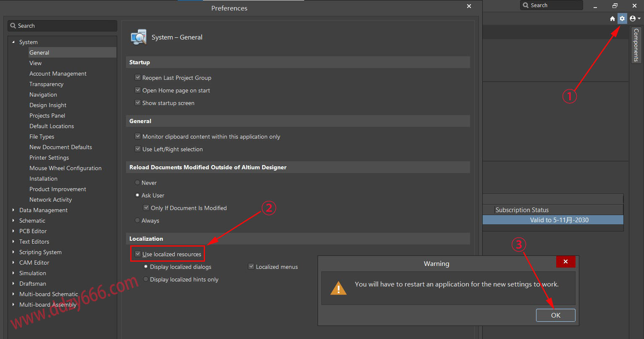Close the Warning dialog with red X
The width and height of the screenshot is (644, 339).
tap(565, 262)
